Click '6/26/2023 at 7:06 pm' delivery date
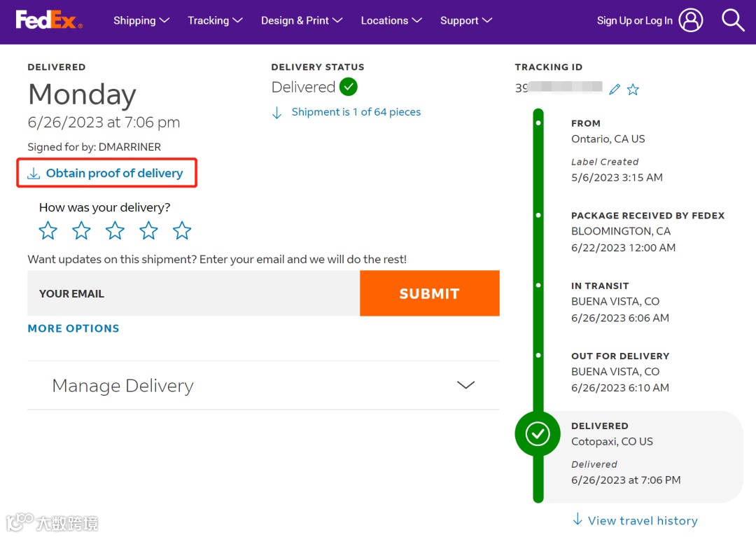The height and width of the screenshot is (537, 756). click(104, 123)
